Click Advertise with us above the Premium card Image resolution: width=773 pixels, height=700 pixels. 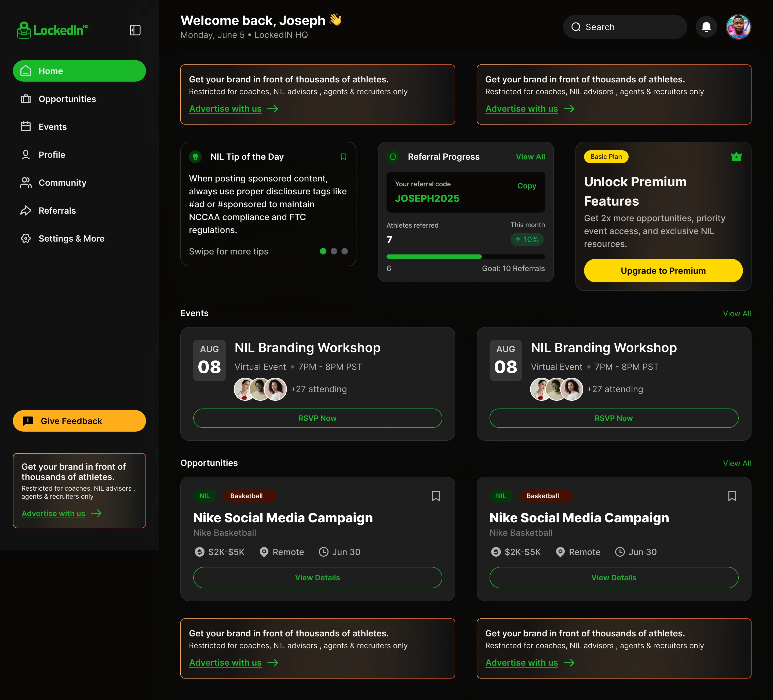522,108
